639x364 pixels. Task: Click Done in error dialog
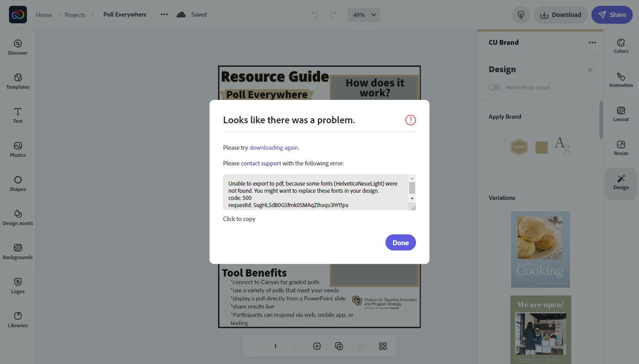click(401, 243)
